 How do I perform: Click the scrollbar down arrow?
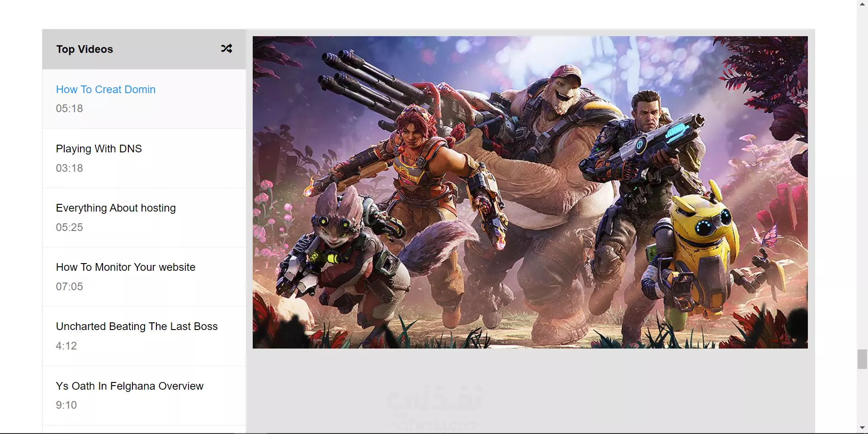pos(862,428)
